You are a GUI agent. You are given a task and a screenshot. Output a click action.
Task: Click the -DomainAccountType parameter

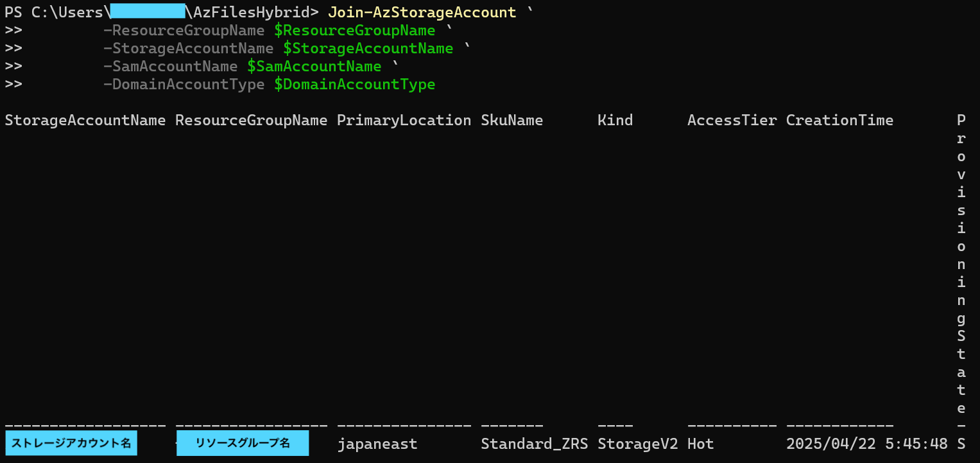pos(184,84)
